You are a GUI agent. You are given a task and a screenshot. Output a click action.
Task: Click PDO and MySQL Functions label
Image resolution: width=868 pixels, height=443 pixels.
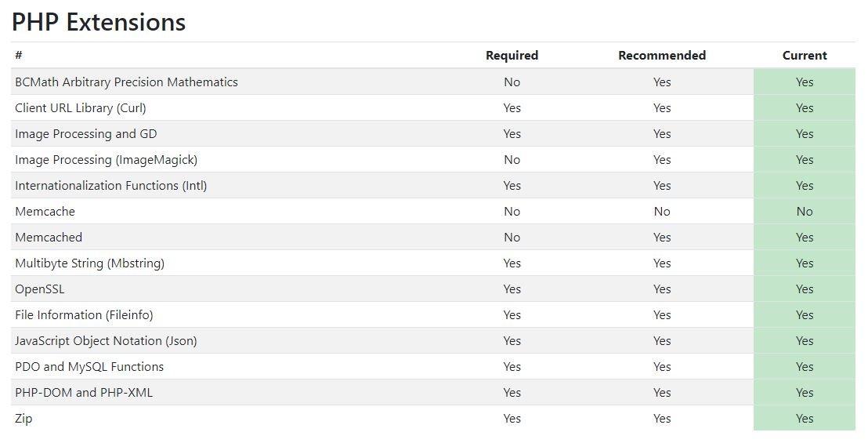click(x=89, y=366)
